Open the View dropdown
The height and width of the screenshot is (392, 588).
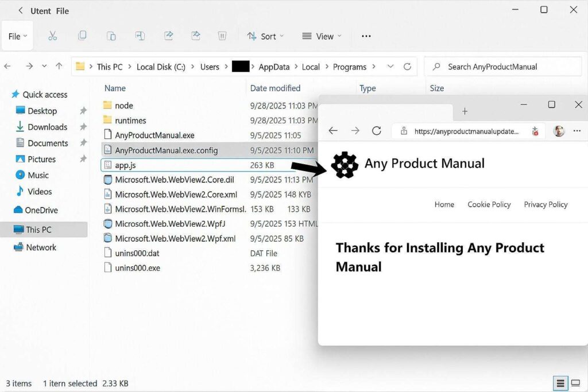coord(321,36)
